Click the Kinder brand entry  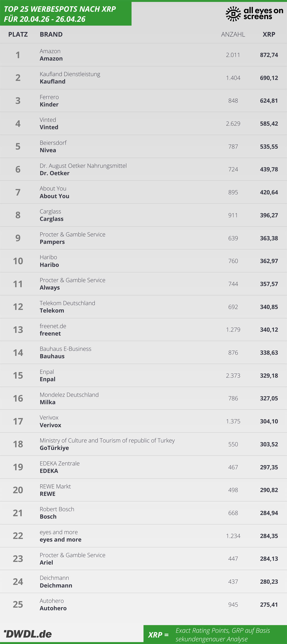(49, 105)
